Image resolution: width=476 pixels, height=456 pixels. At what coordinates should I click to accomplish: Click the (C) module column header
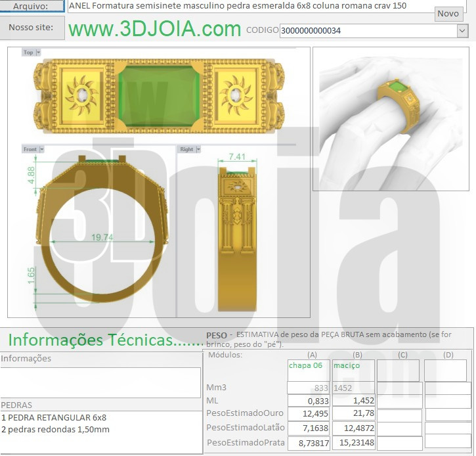(402, 355)
